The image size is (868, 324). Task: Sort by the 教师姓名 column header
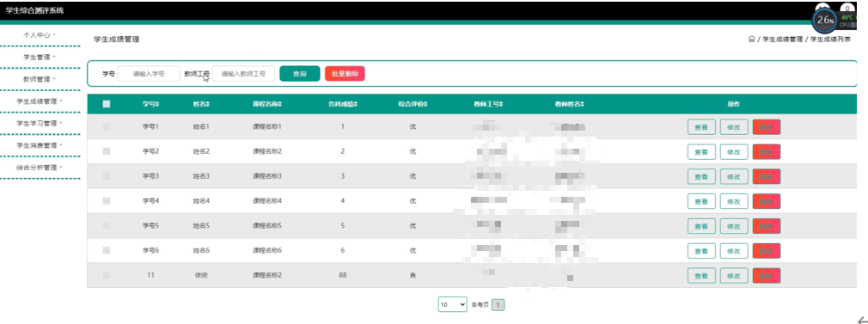click(570, 104)
